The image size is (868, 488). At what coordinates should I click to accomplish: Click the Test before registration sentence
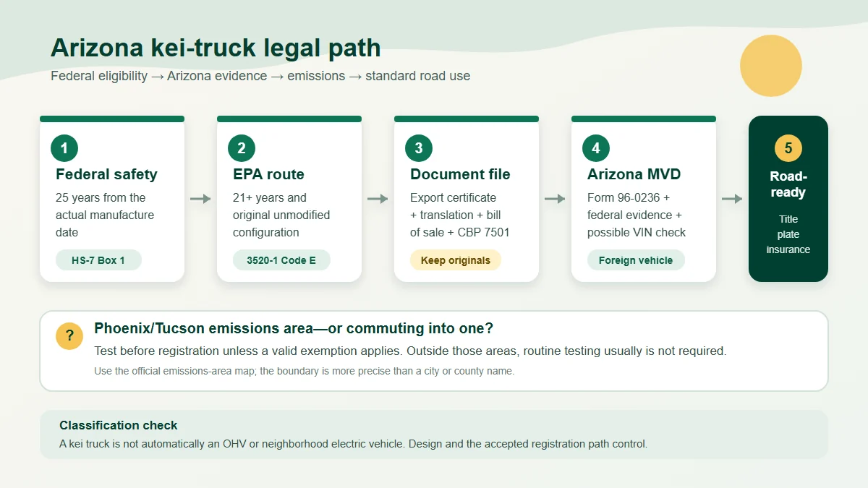pos(410,351)
